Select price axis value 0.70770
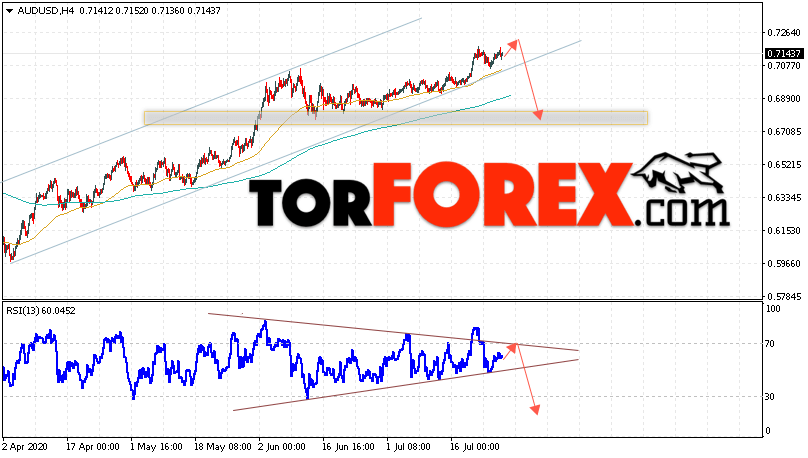Image resolution: width=808 pixels, height=458 pixels. 784,65
